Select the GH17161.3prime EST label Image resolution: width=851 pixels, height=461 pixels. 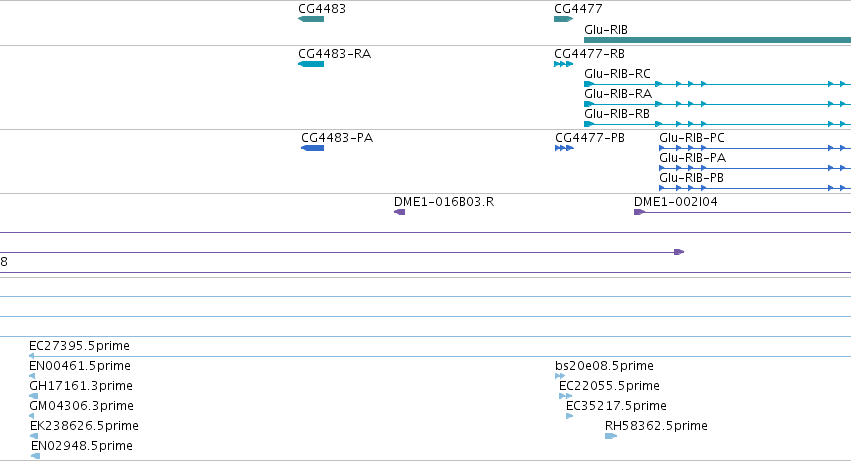tap(81, 386)
